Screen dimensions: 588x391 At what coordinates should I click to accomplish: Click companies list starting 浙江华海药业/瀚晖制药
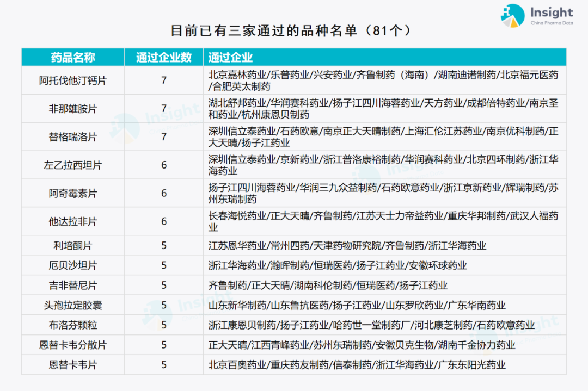[338, 265]
